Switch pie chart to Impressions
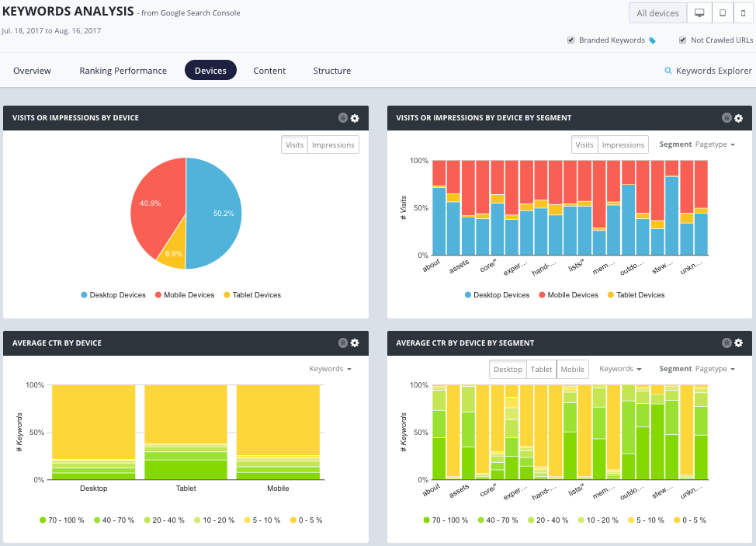Viewport: 756px width, 546px height. 333,145
